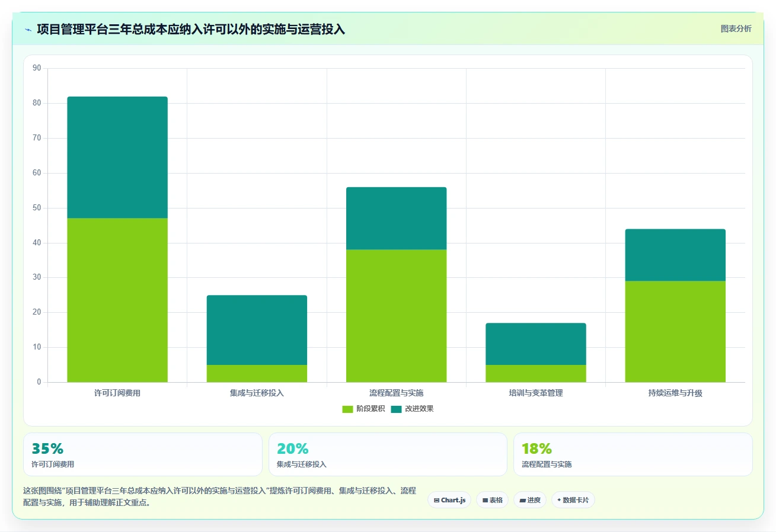Toggle the 阶段累积 legend swatch
This screenshot has height=532, width=776.
[347, 409]
